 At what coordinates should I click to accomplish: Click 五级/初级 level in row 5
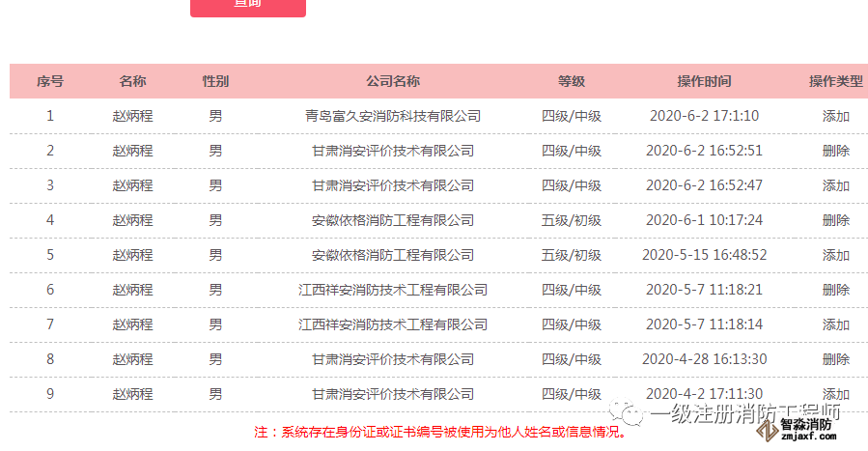click(571, 255)
